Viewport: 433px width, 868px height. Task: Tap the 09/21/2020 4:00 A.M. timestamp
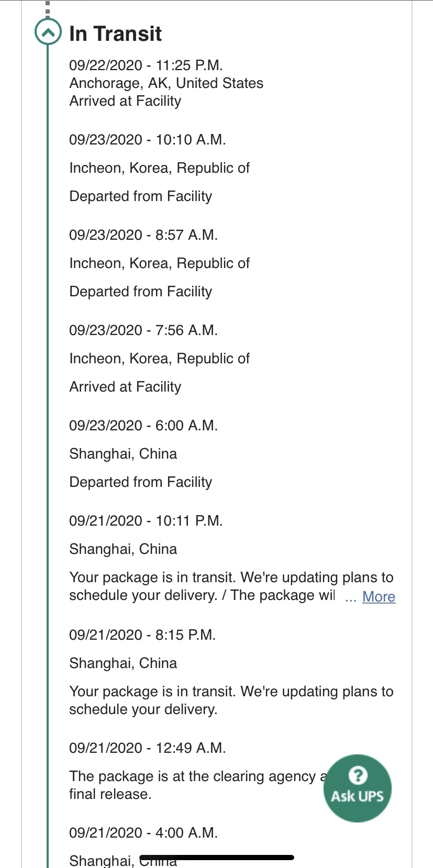[143, 833]
